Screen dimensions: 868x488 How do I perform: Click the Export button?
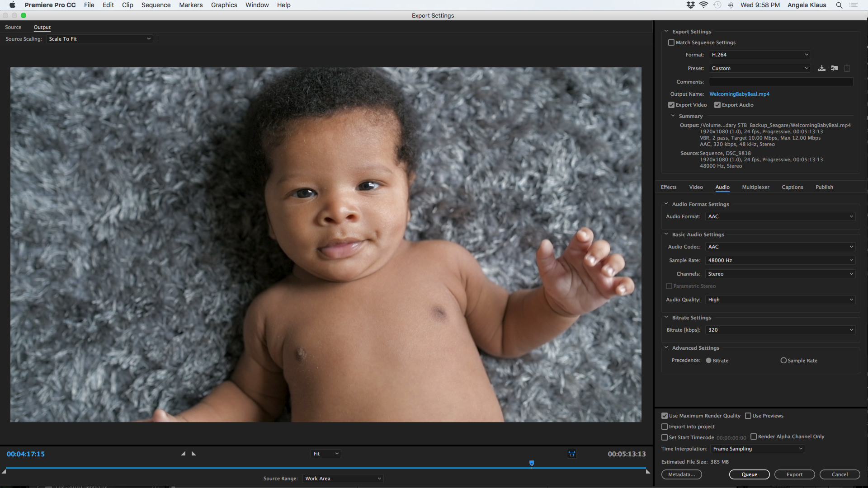[794, 474]
